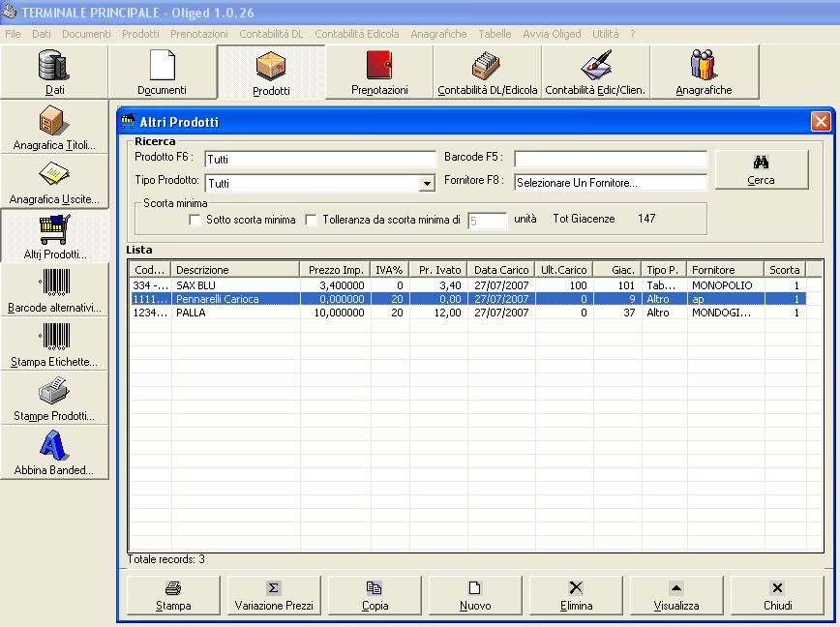Open the Dati menu

click(42, 34)
